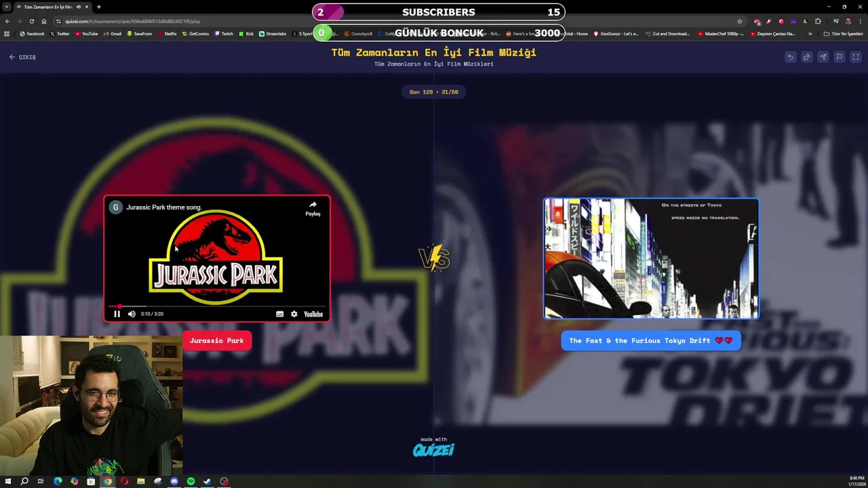Click the Paylaş share icon on video
This screenshot has height=488, width=868.
click(x=313, y=209)
